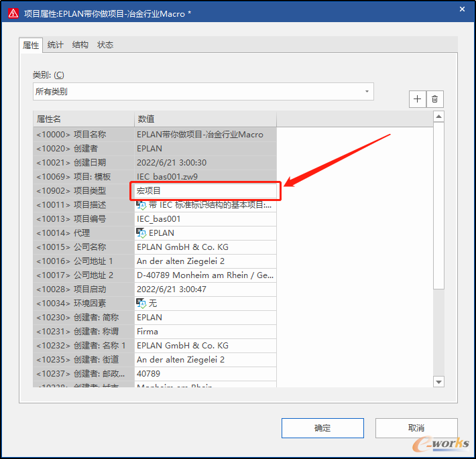476x459 pixels.
Task: Select the <10017> 公司地址 2 row label
Action: pyautogui.click(x=84, y=275)
